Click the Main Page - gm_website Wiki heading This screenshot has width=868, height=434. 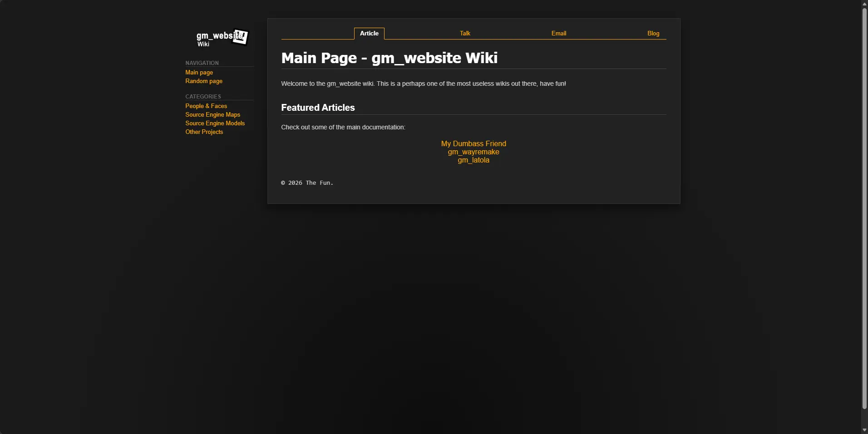click(x=390, y=58)
